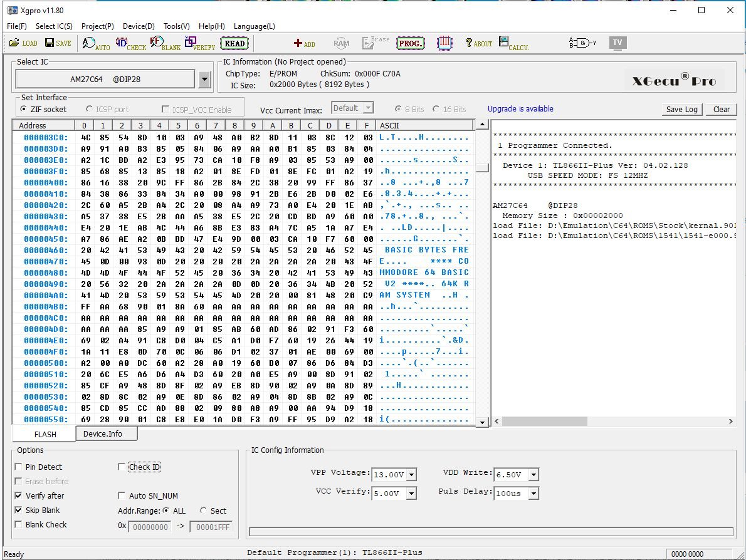Image resolution: width=746 pixels, height=560 pixels.
Task: Click the programming progress bar
Action: [x=491, y=531]
